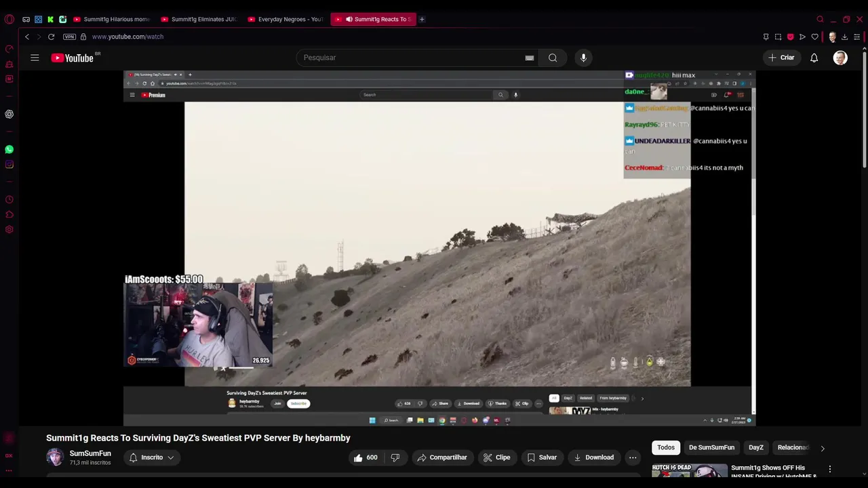Open Extensions cube icon in sidebar
Image resolution: width=868 pixels, height=488 pixels.
tap(9, 215)
